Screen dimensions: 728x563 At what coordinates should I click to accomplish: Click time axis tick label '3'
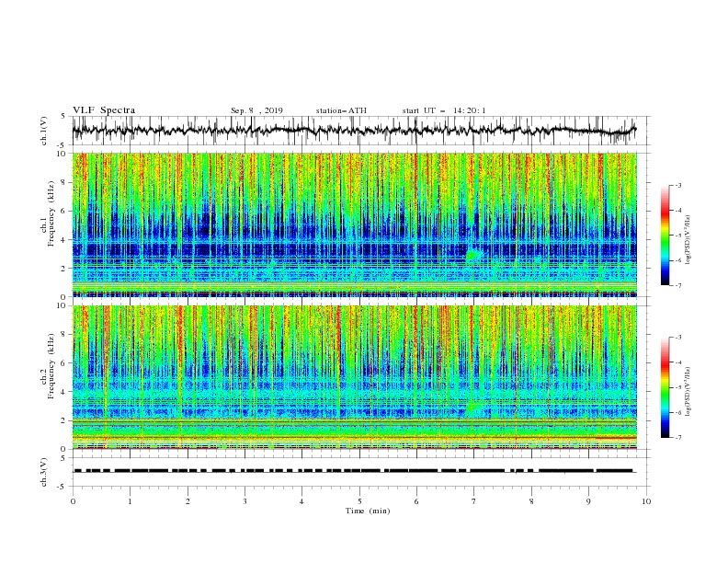click(245, 501)
